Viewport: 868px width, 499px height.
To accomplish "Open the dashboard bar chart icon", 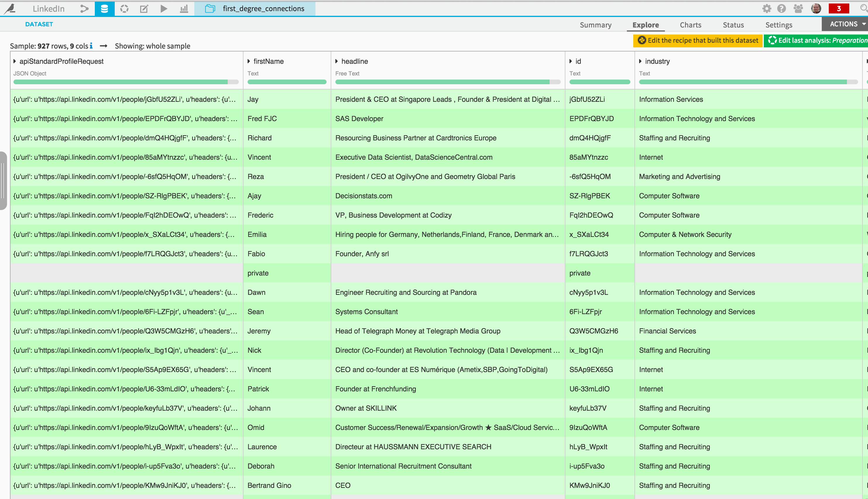I will [x=184, y=8].
